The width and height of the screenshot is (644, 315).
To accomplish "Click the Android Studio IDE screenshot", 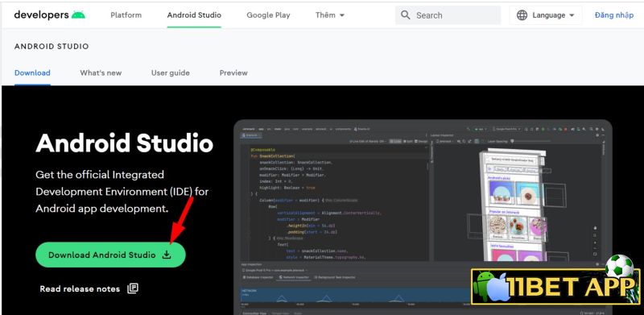I will [x=423, y=218].
